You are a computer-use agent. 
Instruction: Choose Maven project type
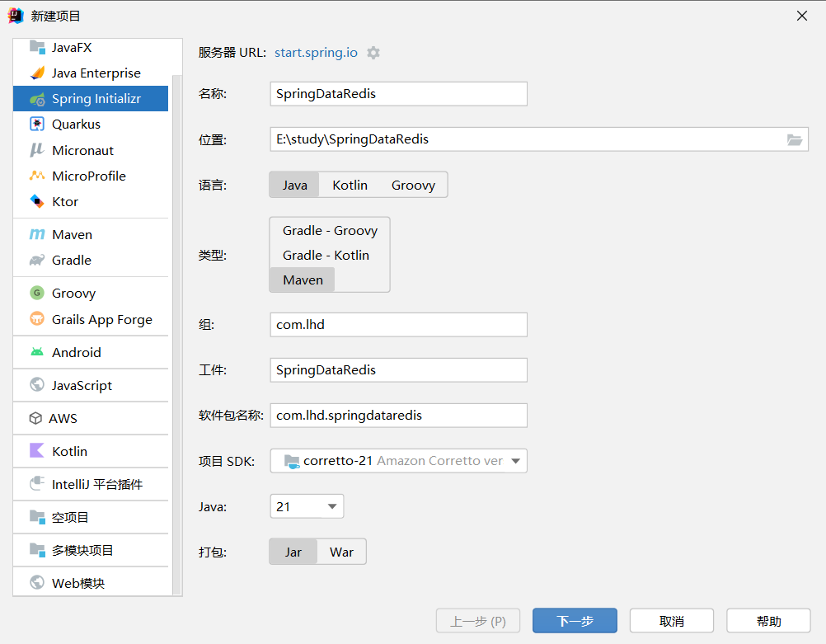303,280
